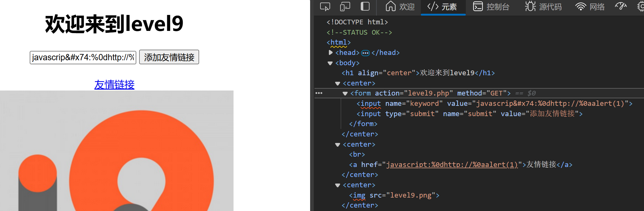The height and width of the screenshot is (211, 644).
Task: Select the html opening tag line
Action: coord(339,42)
